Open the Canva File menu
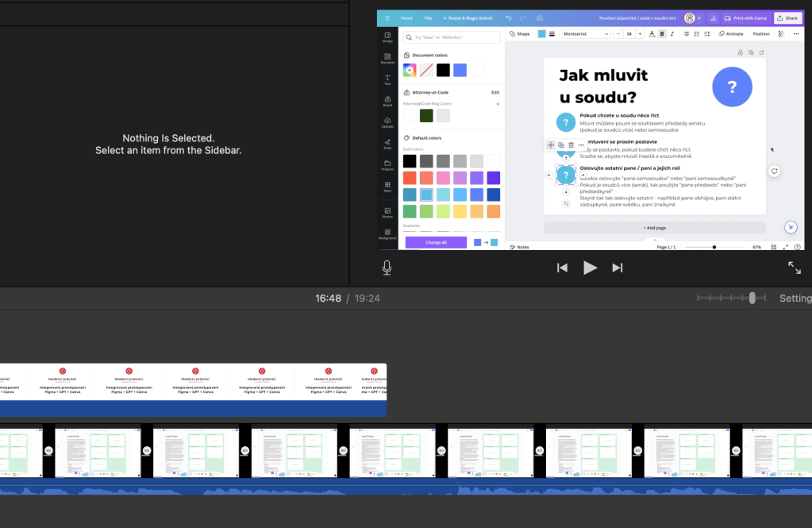Viewport: 812px width, 528px height. 428,17
